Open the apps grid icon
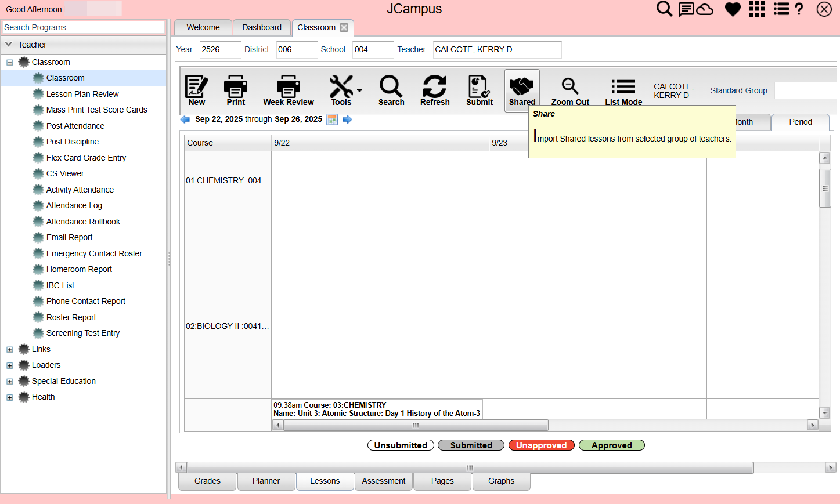The height and width of the screenshot is (504, 840). (x=757, y=9)
